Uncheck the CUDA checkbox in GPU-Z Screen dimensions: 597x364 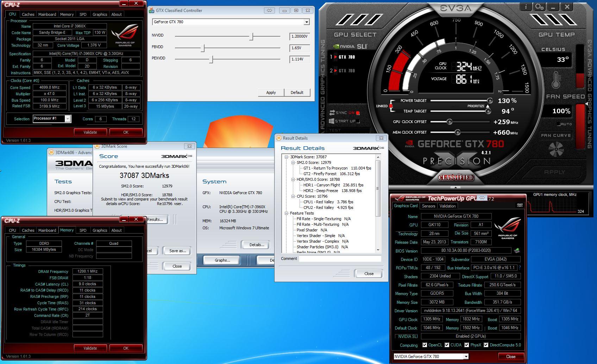point(447,345)
